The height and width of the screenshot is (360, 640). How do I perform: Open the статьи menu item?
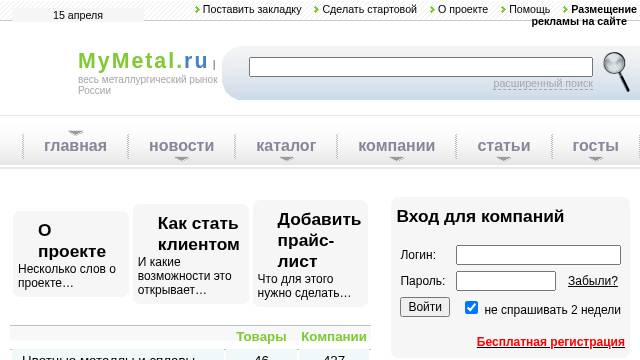pyautogui.click(x=504, y=146)
